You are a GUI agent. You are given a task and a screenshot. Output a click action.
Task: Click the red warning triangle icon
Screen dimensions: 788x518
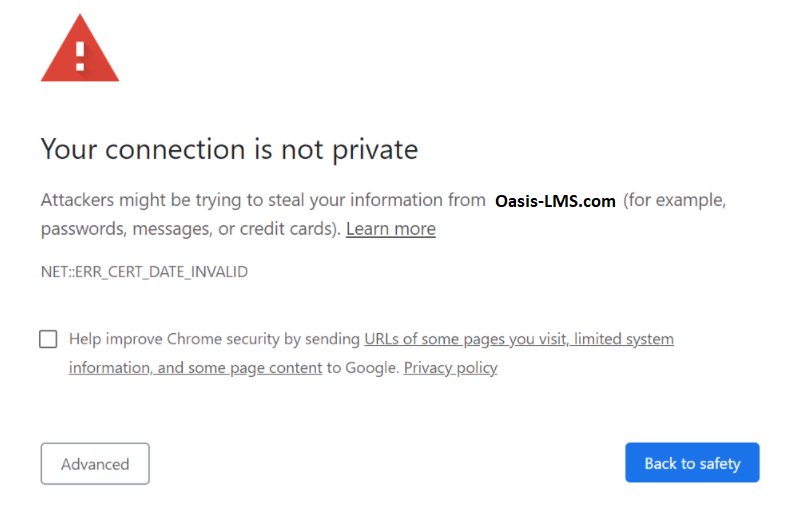[x=80, y=49]
